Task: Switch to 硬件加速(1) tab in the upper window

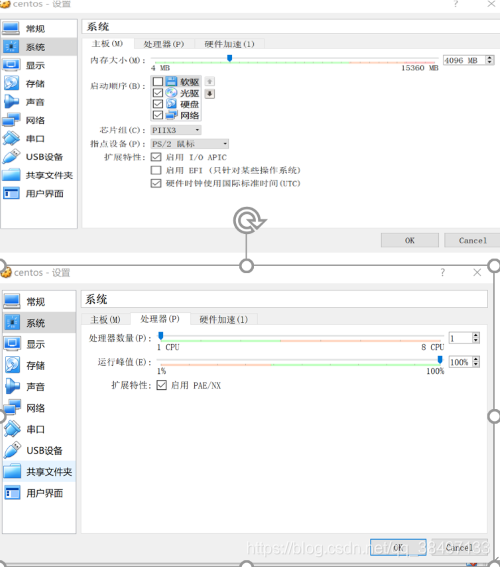Action: pyautogui.click(x=230, y=44)
